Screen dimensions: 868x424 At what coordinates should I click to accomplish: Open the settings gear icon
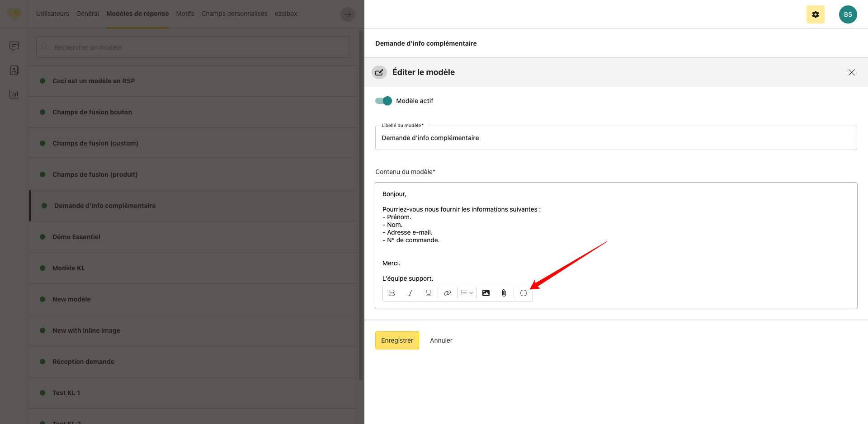(815, 14)
